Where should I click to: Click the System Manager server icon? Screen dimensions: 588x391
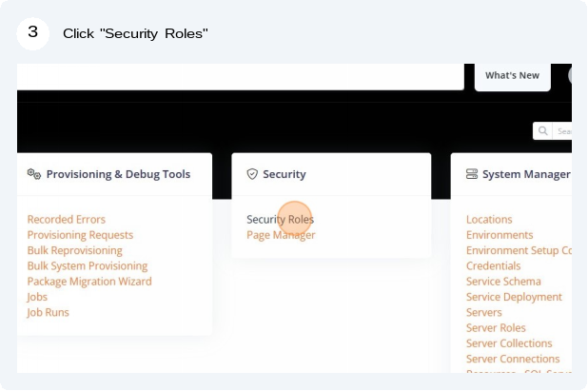472,174
